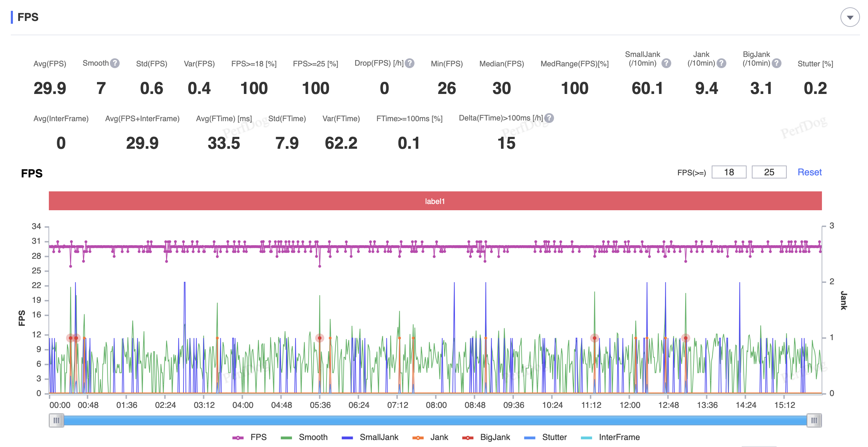
Task: Click Reset link for FPS thresholds
Action: [809, 172]
